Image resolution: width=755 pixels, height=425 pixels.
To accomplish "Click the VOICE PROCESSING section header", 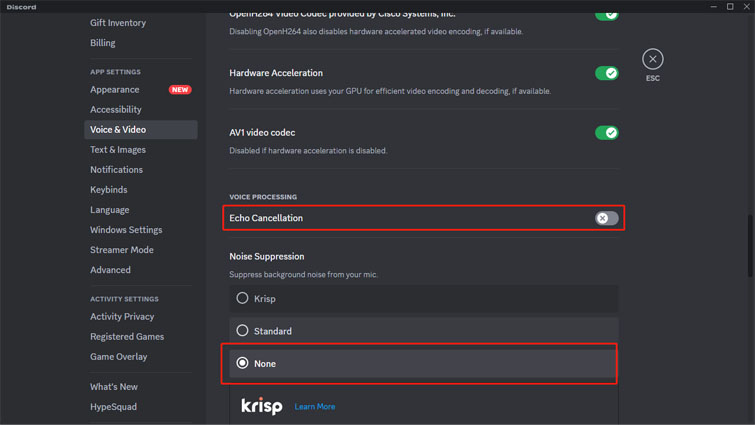I will [x=263, y=197].
